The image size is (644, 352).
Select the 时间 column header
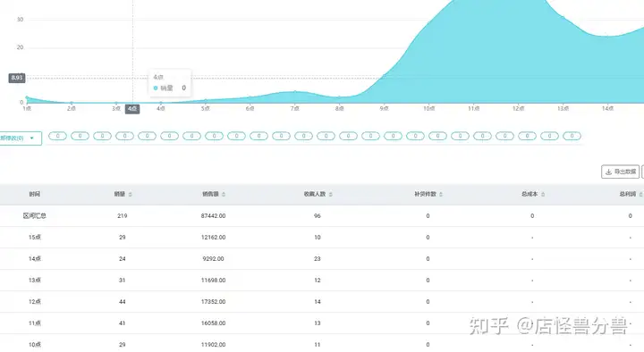35,194
